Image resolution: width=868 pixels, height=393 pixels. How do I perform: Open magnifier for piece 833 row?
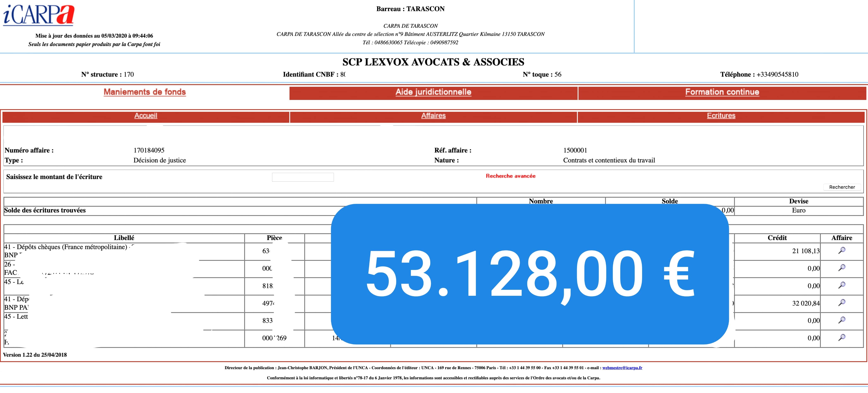(x=842, y=320)
